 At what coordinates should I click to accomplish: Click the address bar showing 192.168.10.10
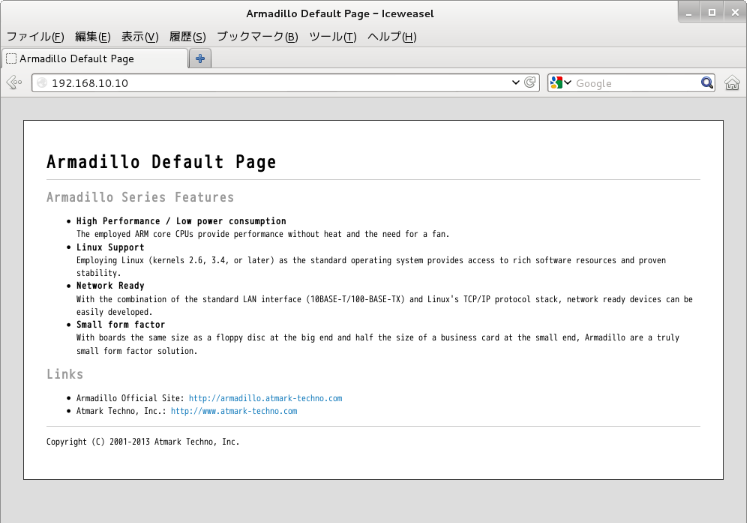tap(270, 83)
